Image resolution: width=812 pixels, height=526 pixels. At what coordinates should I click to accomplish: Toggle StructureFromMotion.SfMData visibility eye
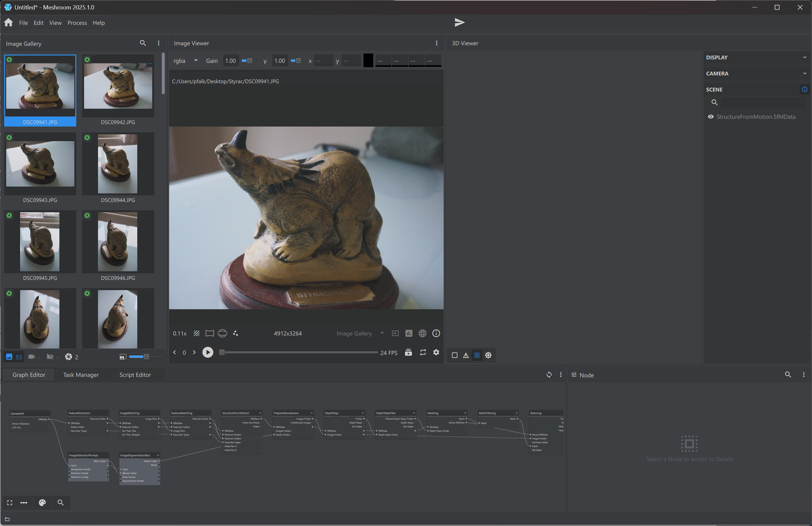pos(711,117)
